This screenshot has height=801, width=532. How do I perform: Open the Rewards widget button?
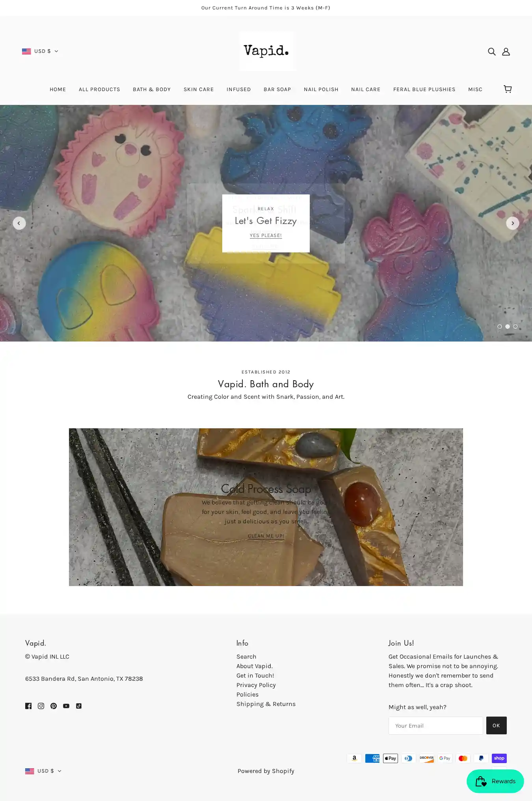click(x=495, y=781)
